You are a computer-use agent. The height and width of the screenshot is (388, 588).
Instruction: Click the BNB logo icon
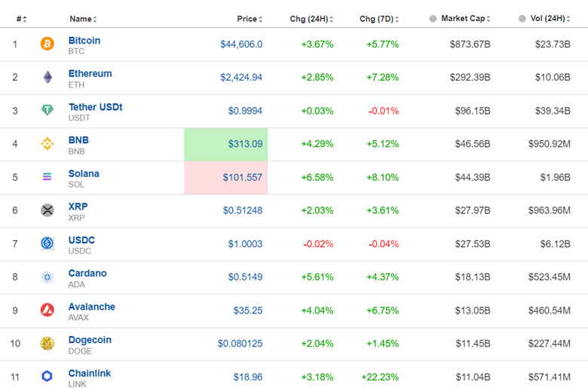[47, 144]
